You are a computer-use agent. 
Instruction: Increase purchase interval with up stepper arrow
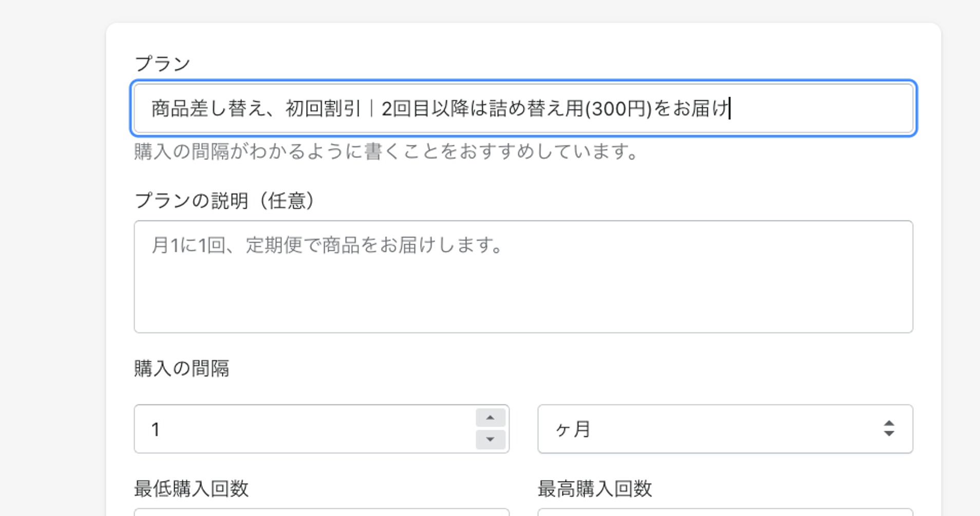tap(490, 418)
